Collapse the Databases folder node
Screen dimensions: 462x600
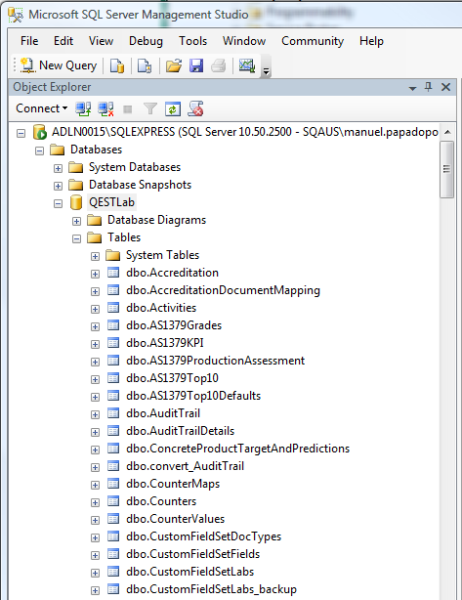point(39,151)
